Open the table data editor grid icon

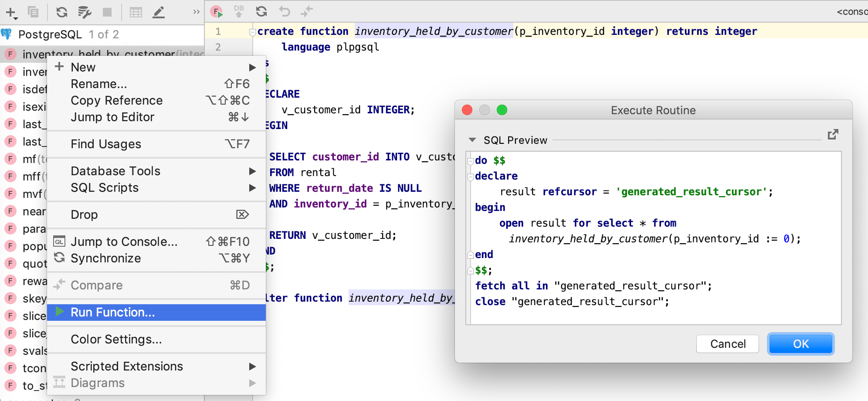click(x=136, y=12)
